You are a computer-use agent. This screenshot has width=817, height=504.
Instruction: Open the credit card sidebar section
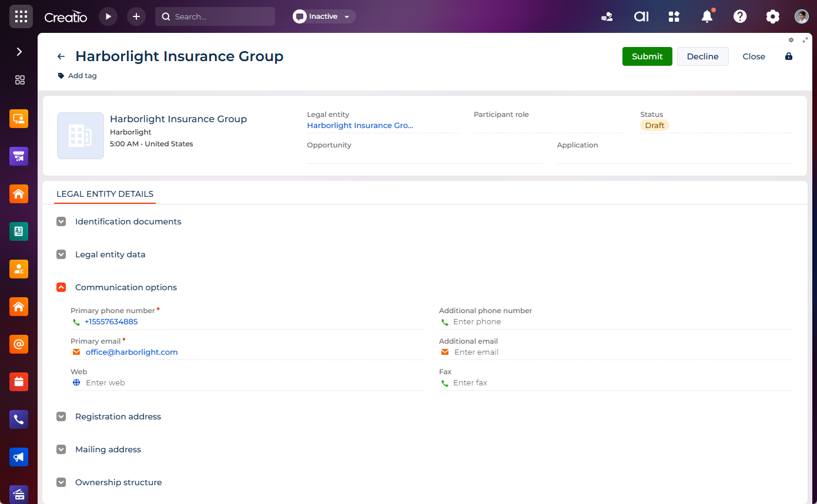click(x=19, y=494)
